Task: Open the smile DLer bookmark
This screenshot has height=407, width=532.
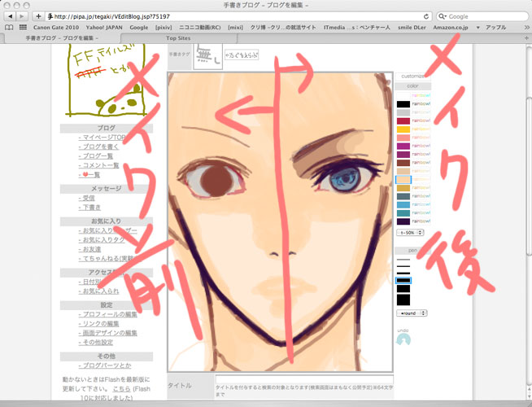Action: click(412, 27)
